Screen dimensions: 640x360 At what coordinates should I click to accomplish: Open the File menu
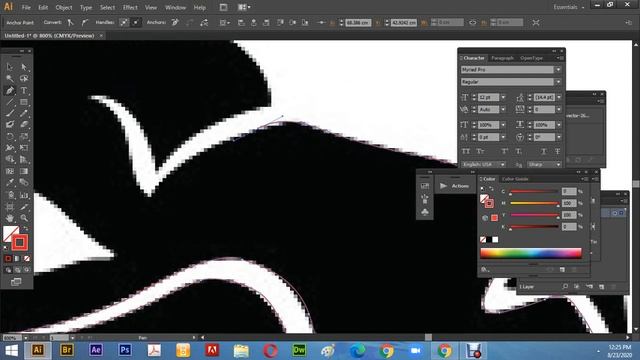click(x=26, y=7)
